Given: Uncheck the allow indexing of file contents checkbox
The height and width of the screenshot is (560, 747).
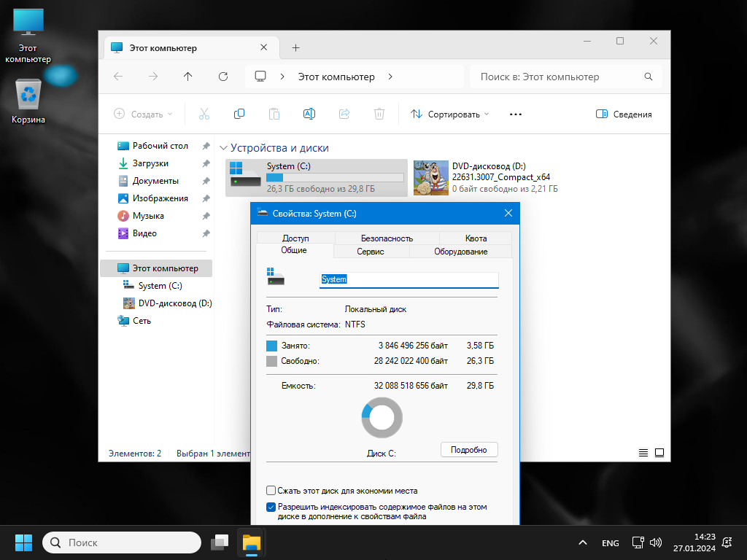Looking at the screenshot, I should click(x=271, y=507).
